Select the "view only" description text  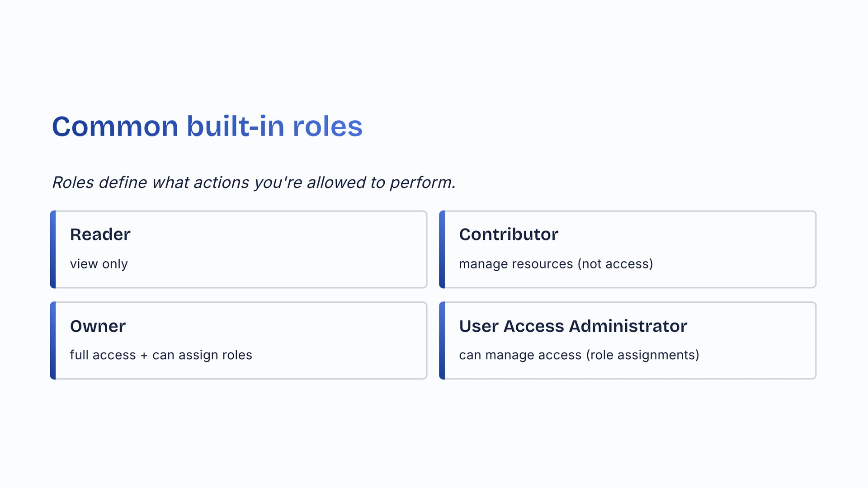(x=99, y=264)
